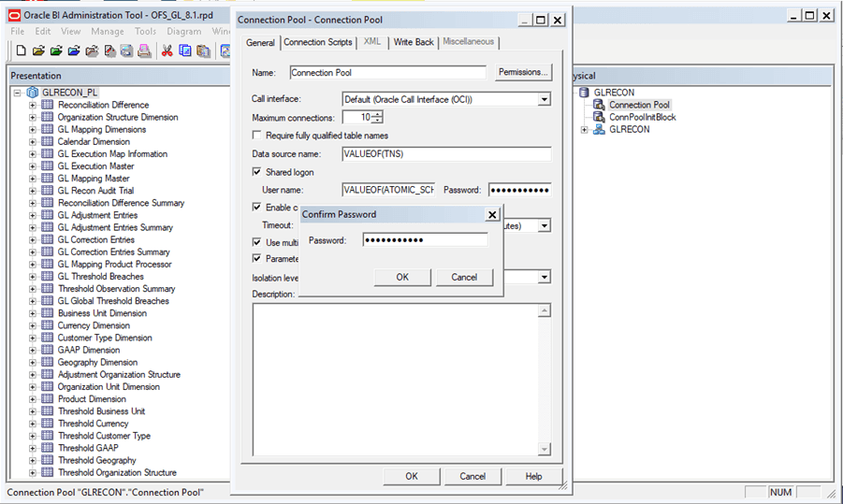843x504 pixels.
Task: Click Cancel in Confirm Password dialog
Action: (x=464, y=277)
